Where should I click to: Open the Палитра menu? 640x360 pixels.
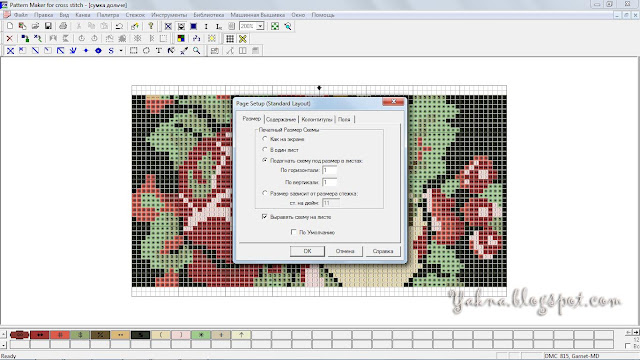[108, 15]
